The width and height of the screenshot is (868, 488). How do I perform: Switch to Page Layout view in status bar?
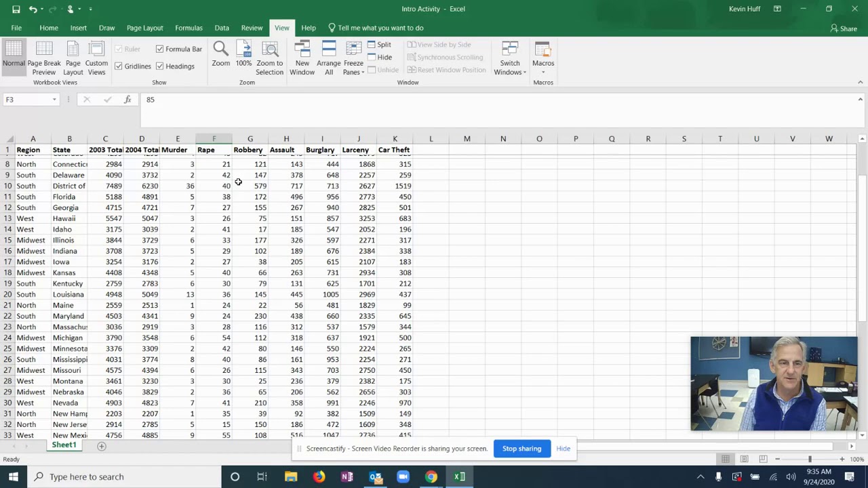(x=744, y=460)
